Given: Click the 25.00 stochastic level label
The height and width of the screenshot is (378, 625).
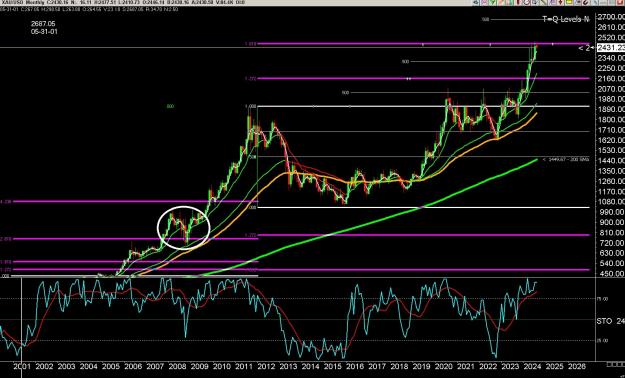Looking at the screenshot, I should 602,341.
